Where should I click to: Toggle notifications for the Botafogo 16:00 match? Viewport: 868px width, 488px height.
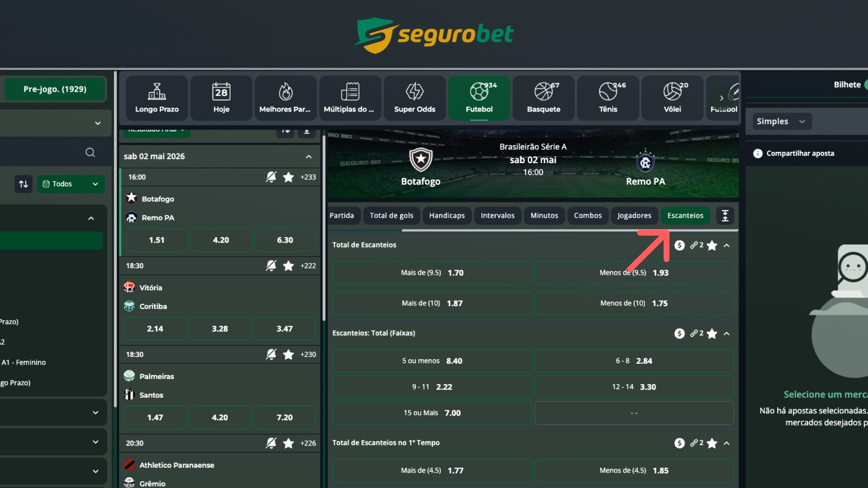click(271, 177)
